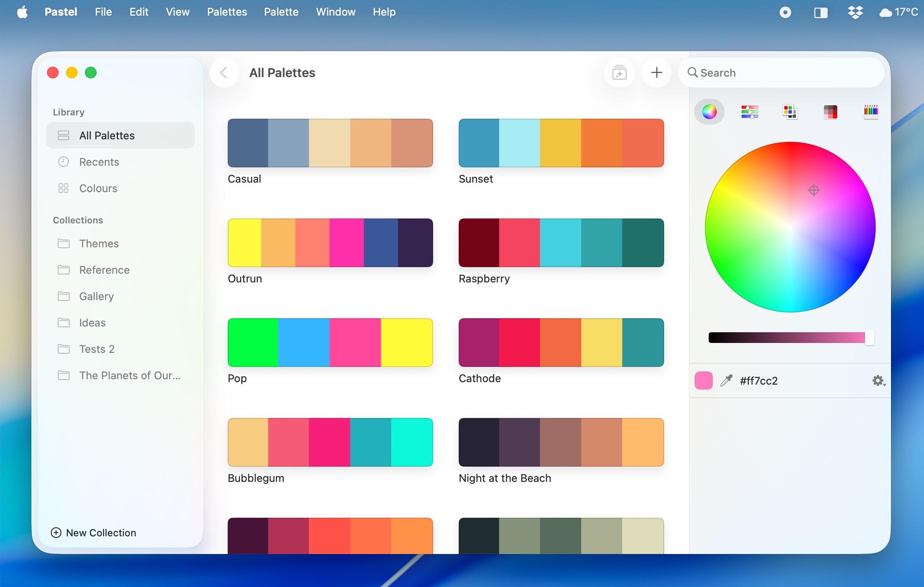Click the green swatch in Pop palette
This screenshot has height=587, width=924.
coord(253,343)
